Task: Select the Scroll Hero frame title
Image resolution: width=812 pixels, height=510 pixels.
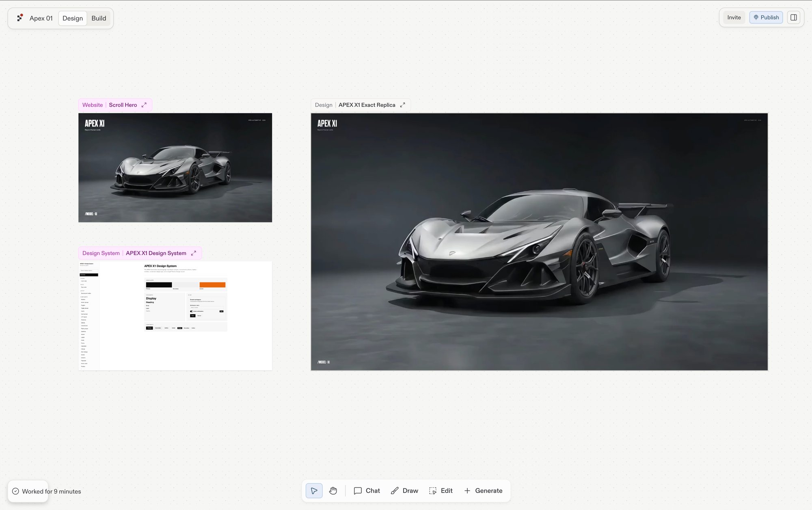Action: (x=123, y=105)
